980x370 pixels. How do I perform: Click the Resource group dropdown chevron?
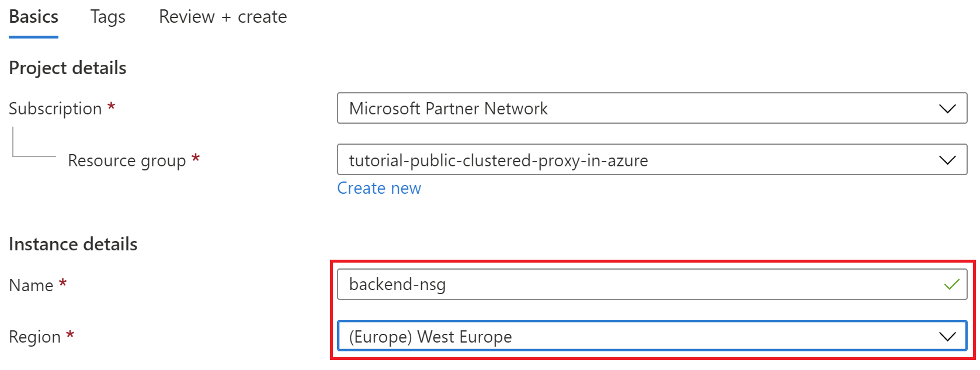(x=946, y=159)
